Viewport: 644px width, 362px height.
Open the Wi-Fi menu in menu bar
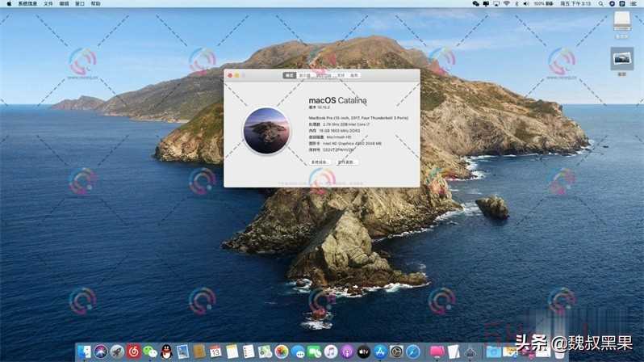[507, 3]
